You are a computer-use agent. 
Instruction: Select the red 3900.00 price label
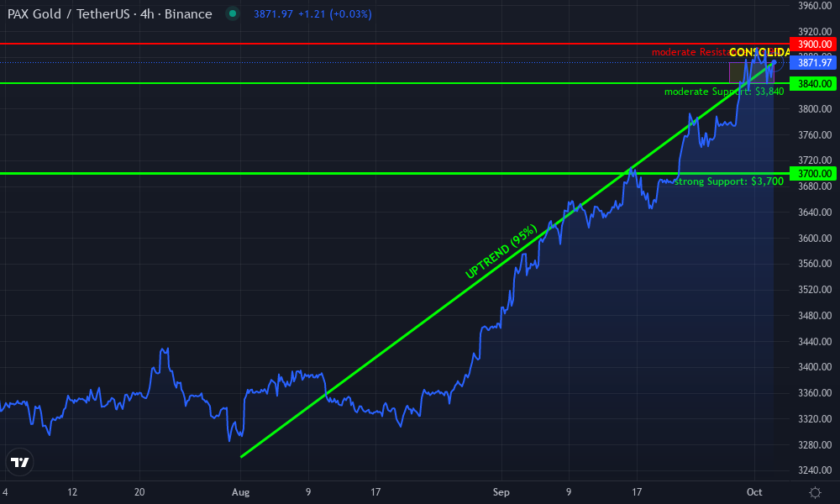(x=814, y=44)
